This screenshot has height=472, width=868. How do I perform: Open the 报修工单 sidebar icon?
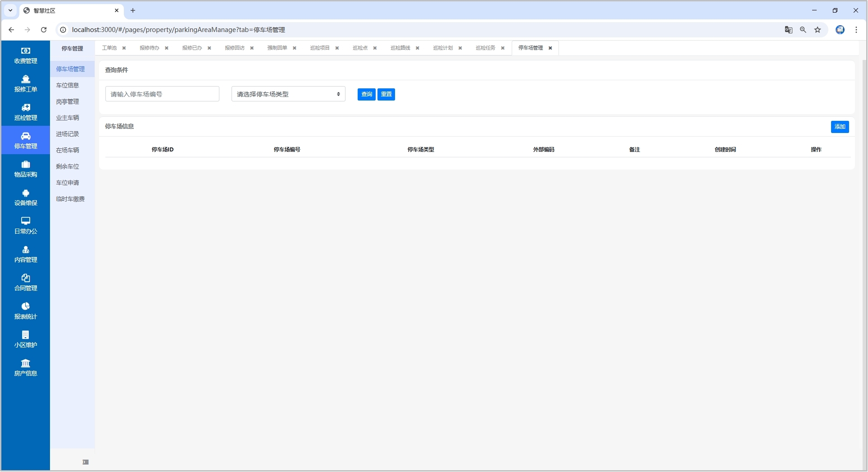tap(26, 79)
